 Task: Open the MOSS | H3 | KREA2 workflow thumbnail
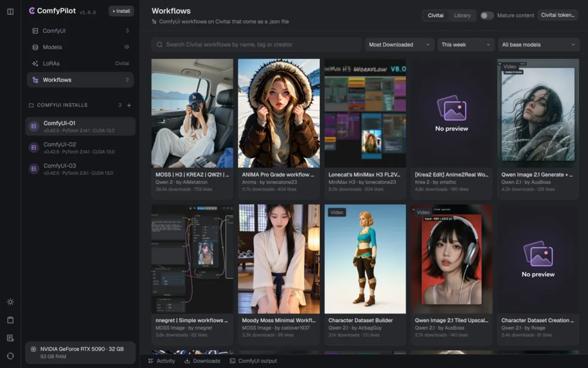[192, 113]
